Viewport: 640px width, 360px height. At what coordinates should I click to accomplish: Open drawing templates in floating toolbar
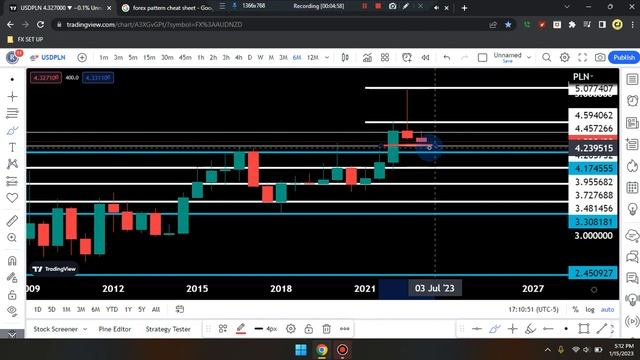coord(223,329)
